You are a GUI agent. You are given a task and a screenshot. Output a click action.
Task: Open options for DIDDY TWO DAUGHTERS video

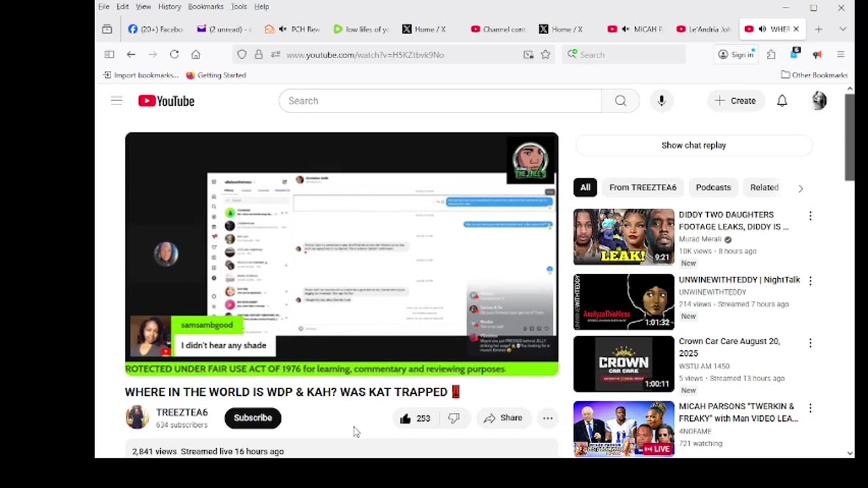pyautogui.click(x=810, y=216)
